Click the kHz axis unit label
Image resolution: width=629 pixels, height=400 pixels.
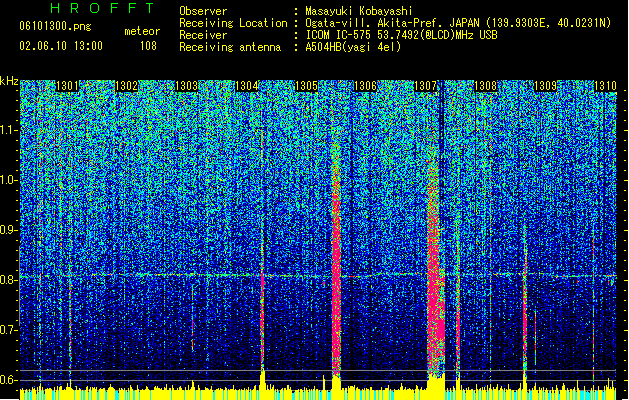point(9,81)
